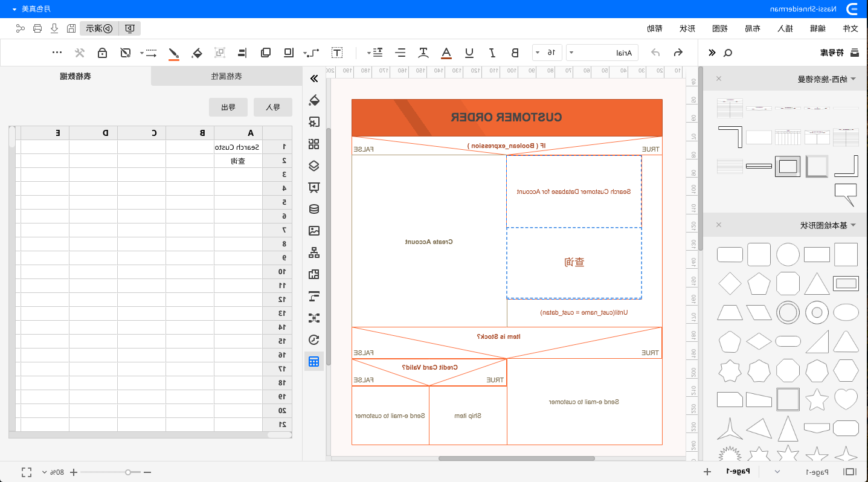
Task: Click the save floppy disk icon
Action: [x=71, y=28]
